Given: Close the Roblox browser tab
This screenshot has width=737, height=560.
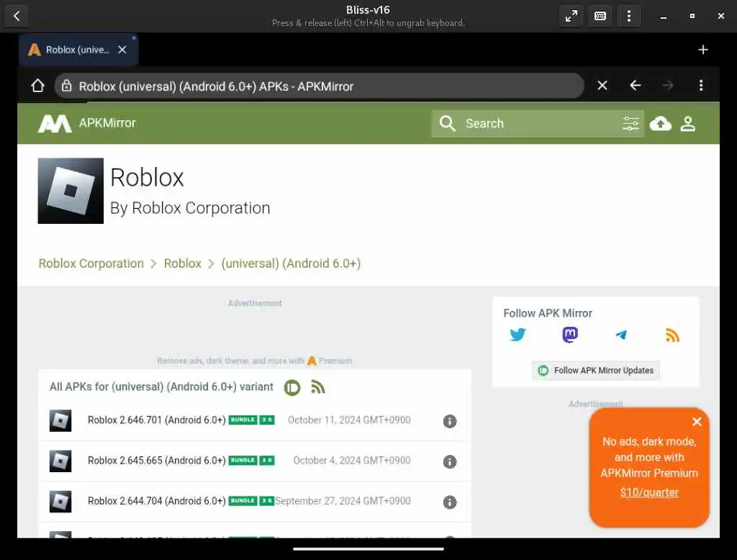Looking at the screenshot, I should tap(122, 50).
